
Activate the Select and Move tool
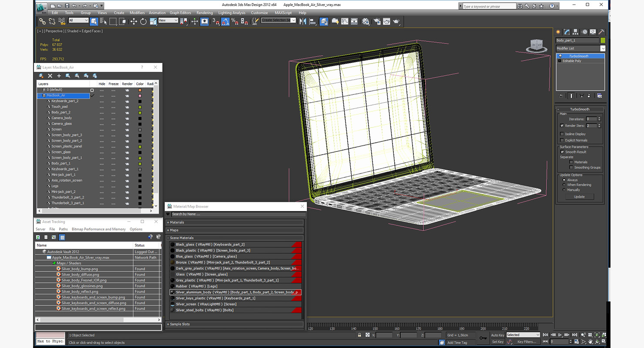pos(134,21)
